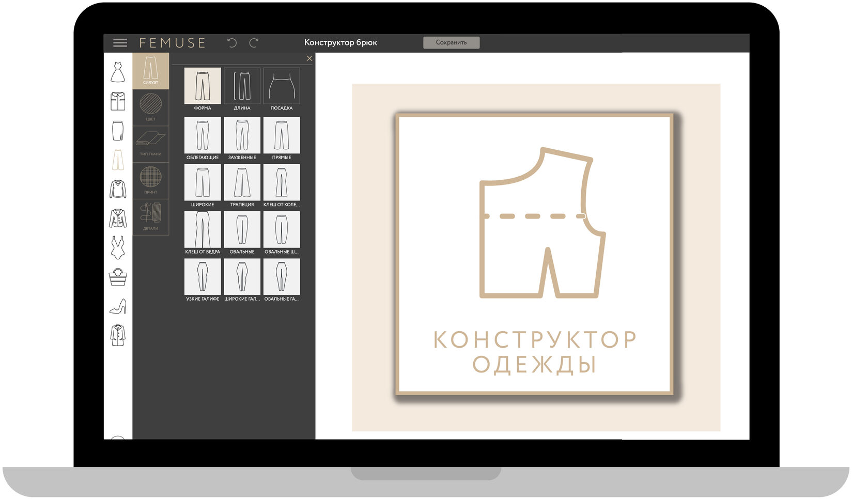This screenshot has width=868, height=499.
Task: Click the Сохранить button
Action: 451,42
